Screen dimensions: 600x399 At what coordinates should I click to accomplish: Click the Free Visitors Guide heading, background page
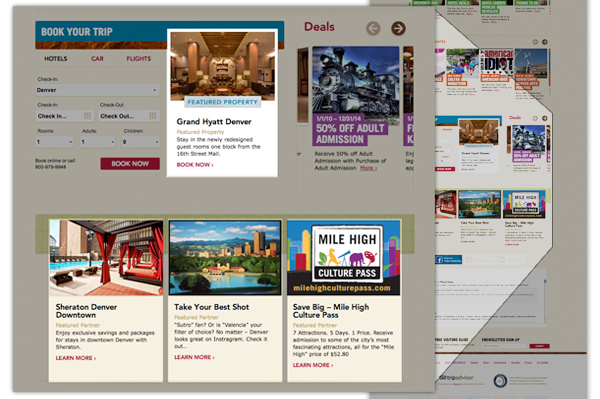point(452,340)
